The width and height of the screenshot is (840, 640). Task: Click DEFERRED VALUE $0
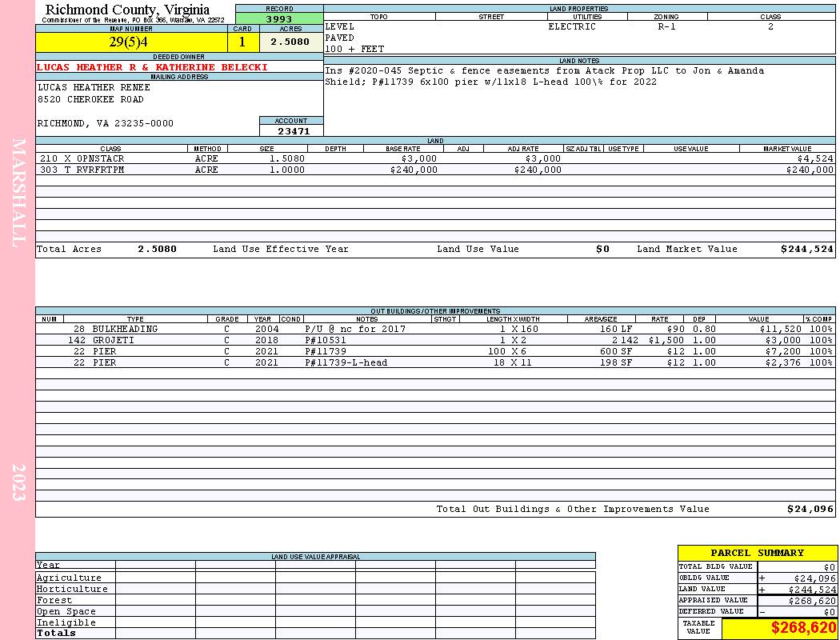(830, 612)
